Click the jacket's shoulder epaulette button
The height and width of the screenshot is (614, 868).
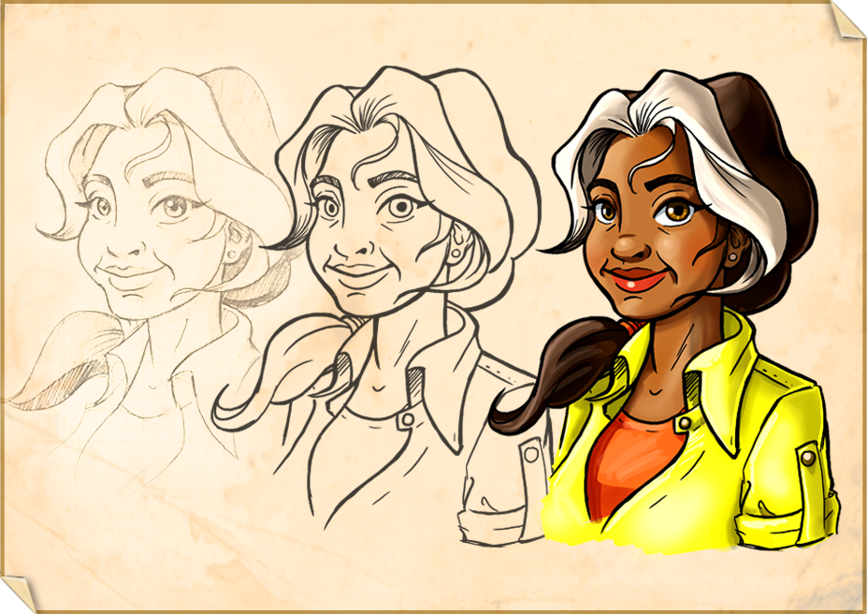coord(808,458)
